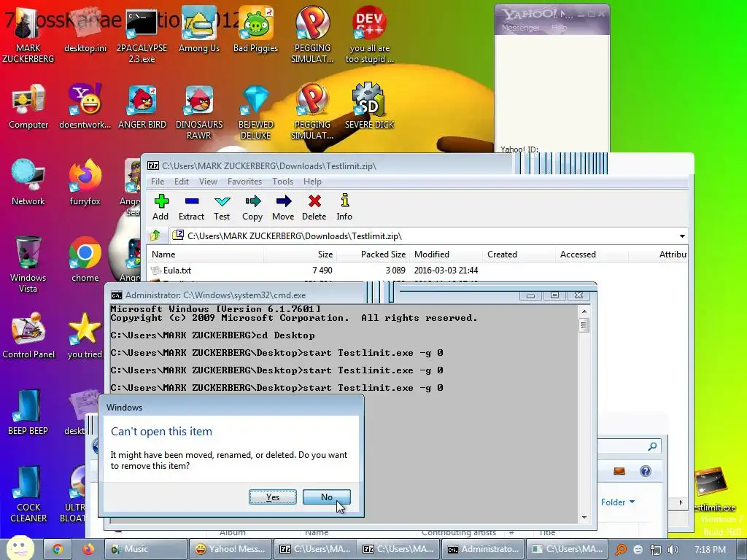Open the 7-Zip Help menu
The height and width of the screenshot is (560, 747).
pyautogui.click(x=312, y=182)
